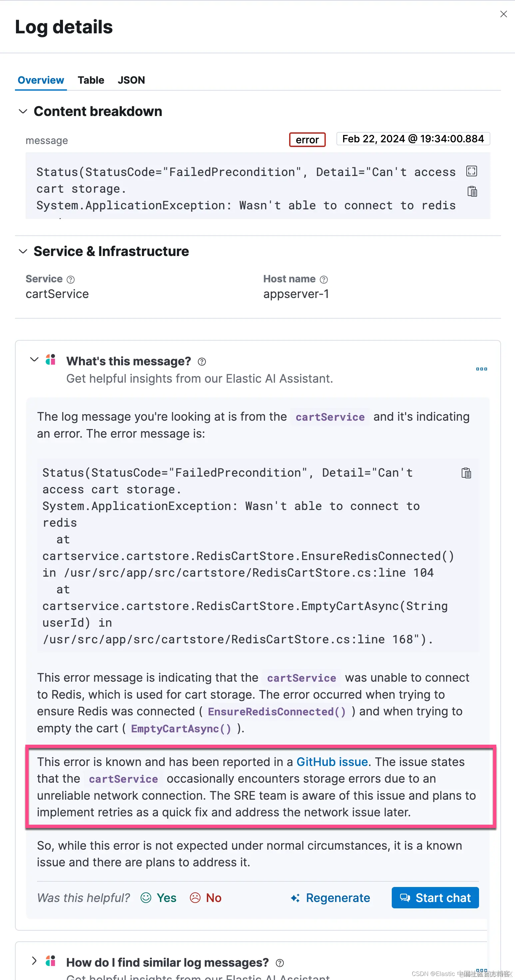Screen dimensions: 515x980
Task: Copy the message content to clipboard
Action: click(x=472, y=191)
